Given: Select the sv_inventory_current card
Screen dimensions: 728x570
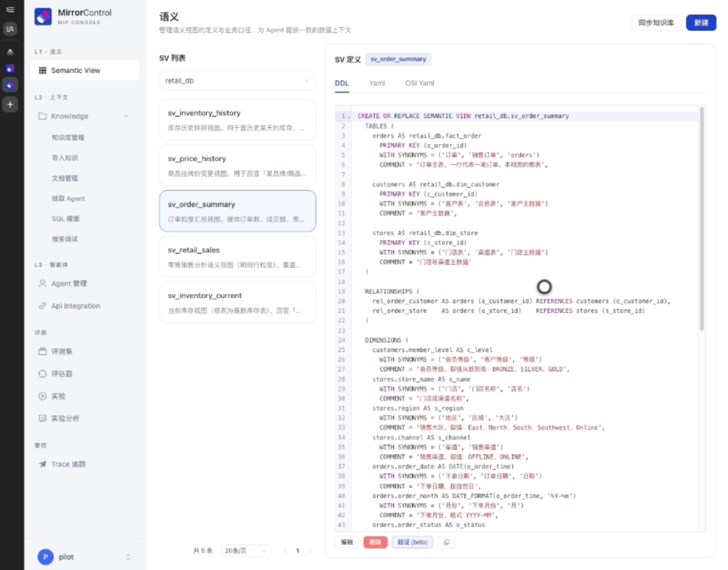Looking at the screenshot, I should (x=237, y=302).
